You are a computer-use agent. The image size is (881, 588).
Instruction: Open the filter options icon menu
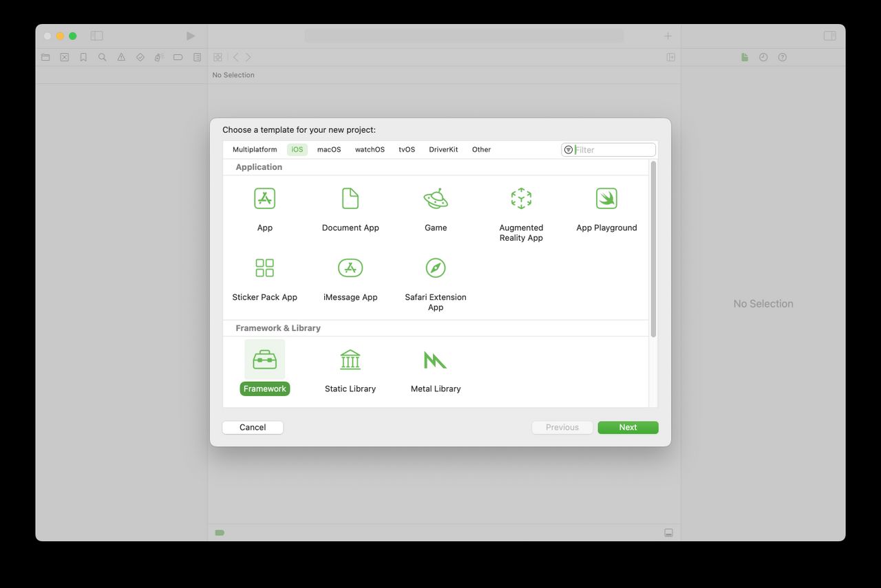click(569, 150)
